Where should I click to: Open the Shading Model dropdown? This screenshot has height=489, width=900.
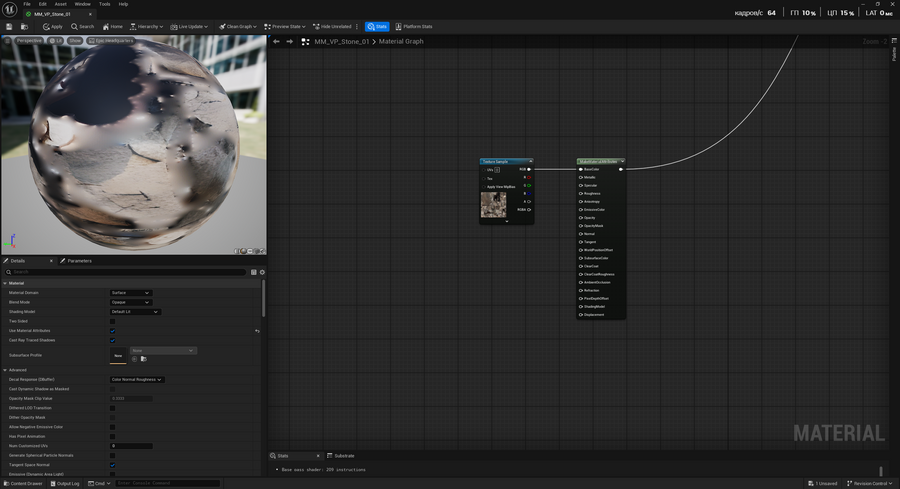tap(134, 312)
